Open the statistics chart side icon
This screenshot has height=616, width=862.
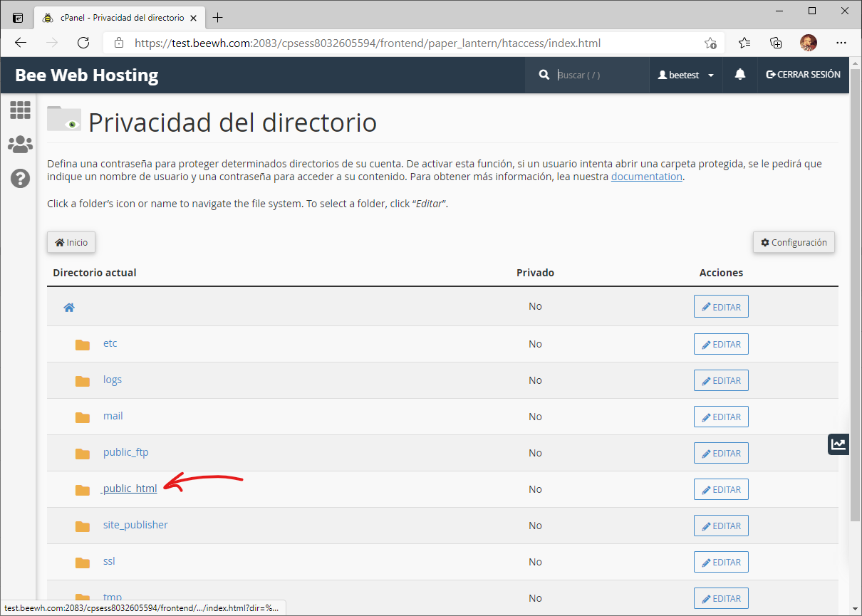(838, 444)
